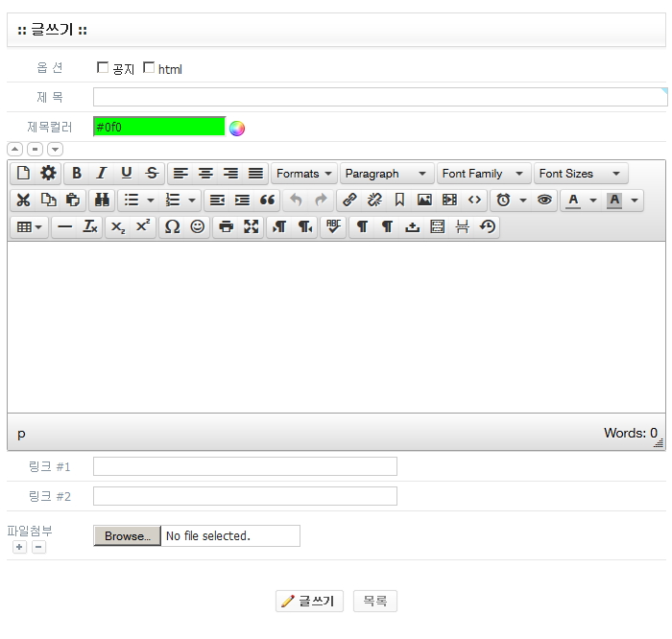The width and height of the screenshot is (672, 639).
Task: Click Browse to attach a file
Action: click(x=128, y=535)
